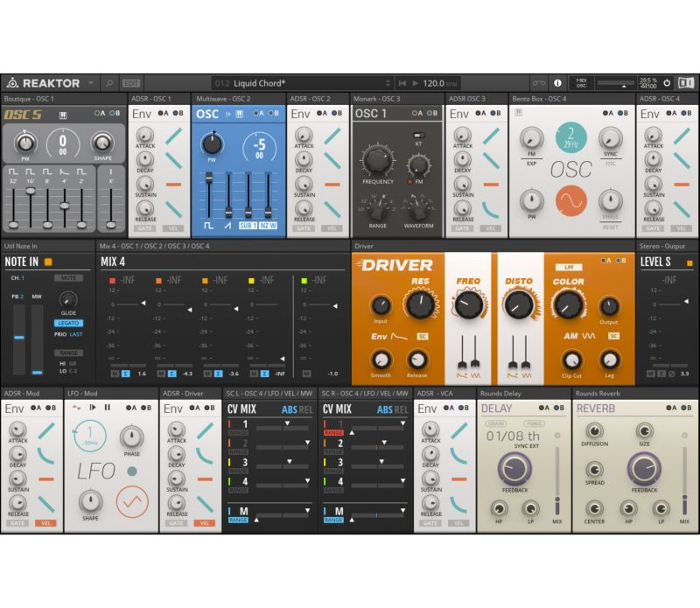Switch SC L CV MIX to REL mode
The width and height of the screenshot is (700, 608).
pos(304,409)
